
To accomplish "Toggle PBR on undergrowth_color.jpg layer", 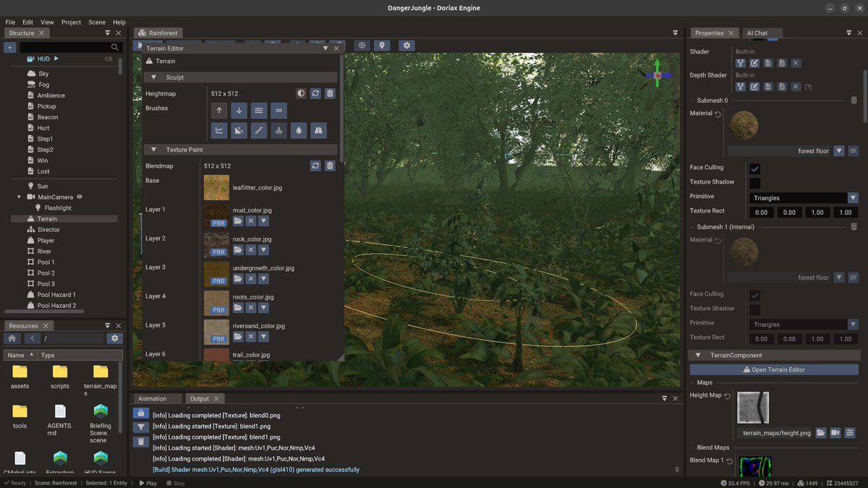I will 218,281.
